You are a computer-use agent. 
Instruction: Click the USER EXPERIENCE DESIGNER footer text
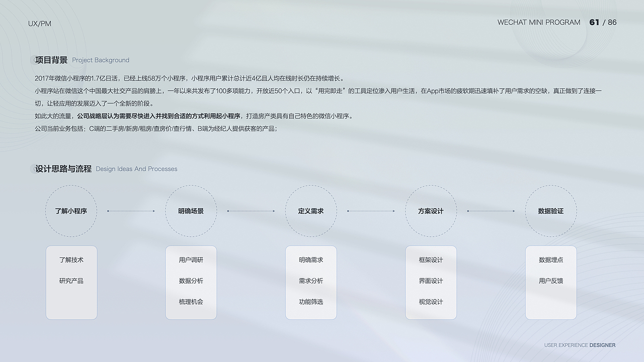click(579, 345)
